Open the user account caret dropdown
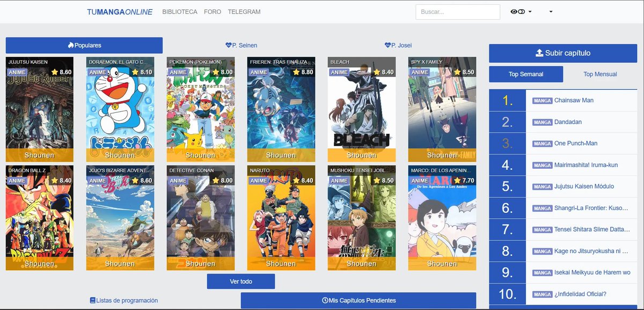The width and height of the screenshot is (644, 310). pos(551,12)
